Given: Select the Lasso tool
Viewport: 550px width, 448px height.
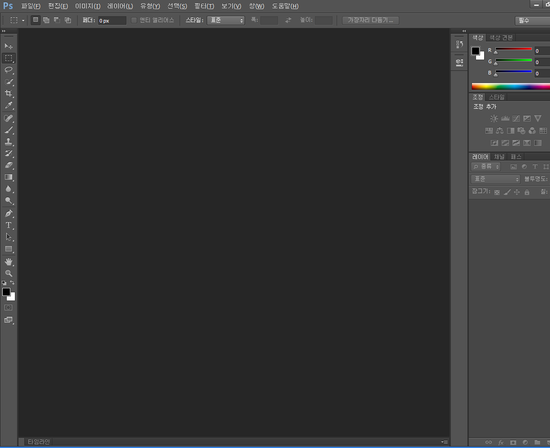Looking at the screenshot, I should [x=8, y=70].
